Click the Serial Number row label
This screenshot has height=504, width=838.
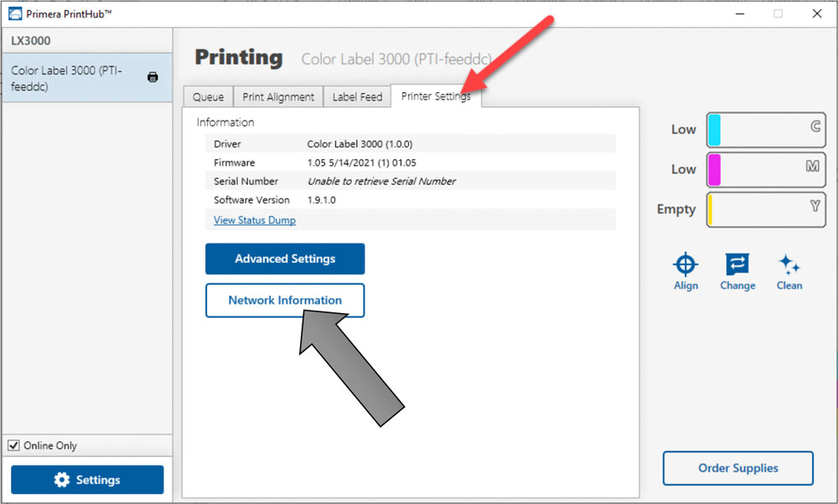click(x=246, y=182)
